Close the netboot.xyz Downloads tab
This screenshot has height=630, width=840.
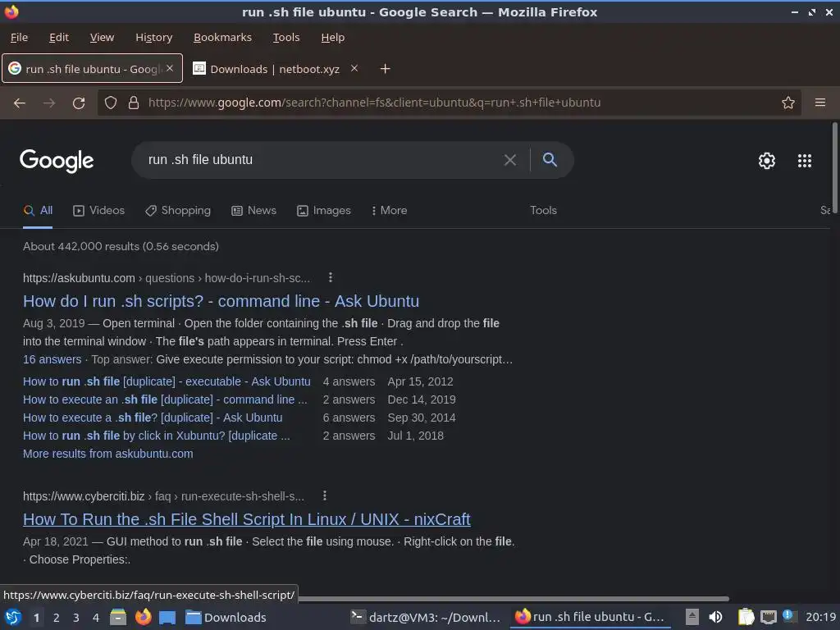pos(354,68)
